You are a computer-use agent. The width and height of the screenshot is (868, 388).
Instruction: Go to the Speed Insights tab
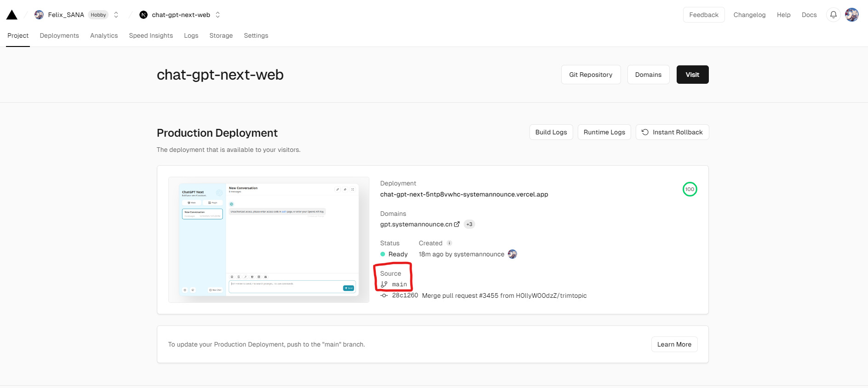(x=151, y=35)
